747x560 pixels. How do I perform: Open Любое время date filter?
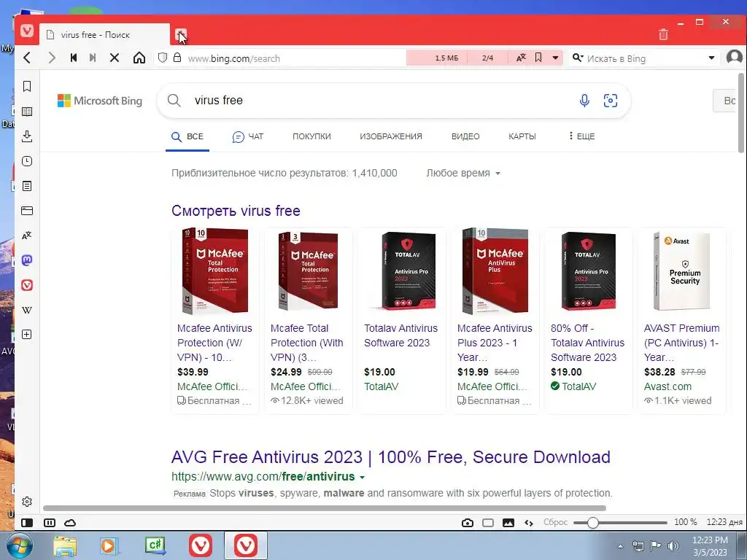(463, 174)
